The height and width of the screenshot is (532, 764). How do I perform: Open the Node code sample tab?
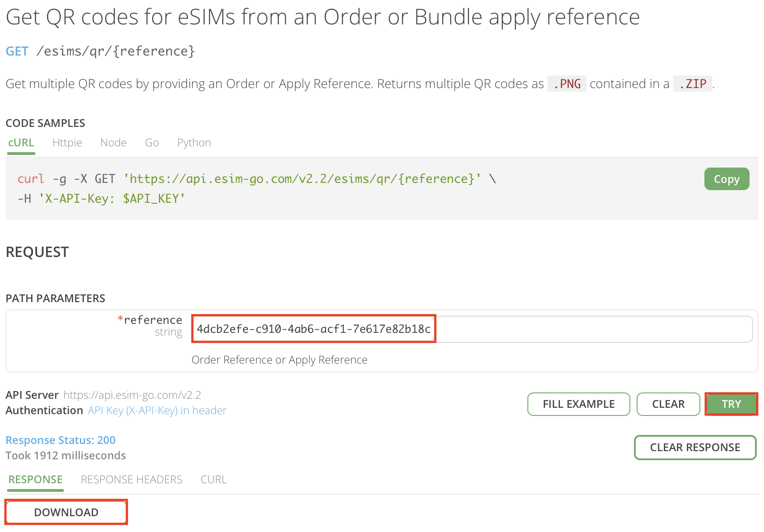pos(113,143)
